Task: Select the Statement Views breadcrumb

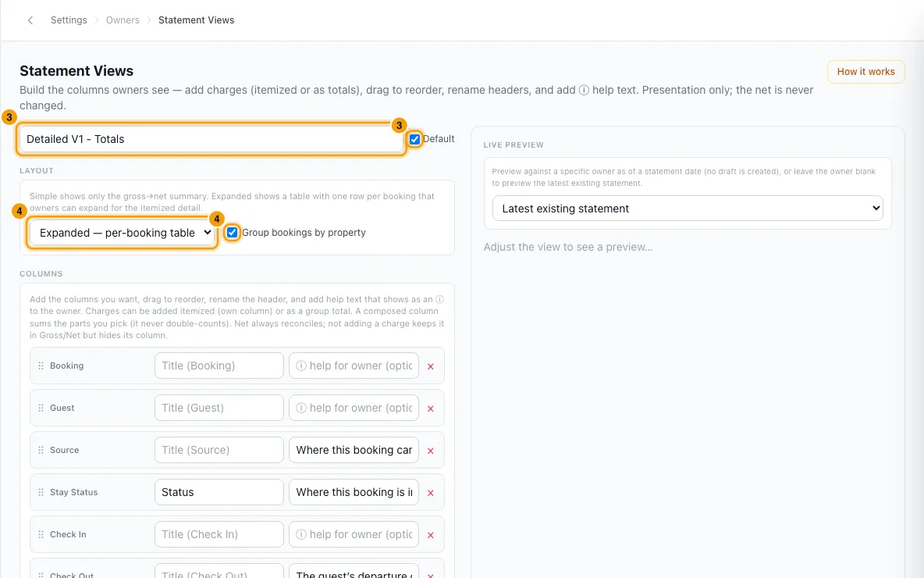Action: 196,20
